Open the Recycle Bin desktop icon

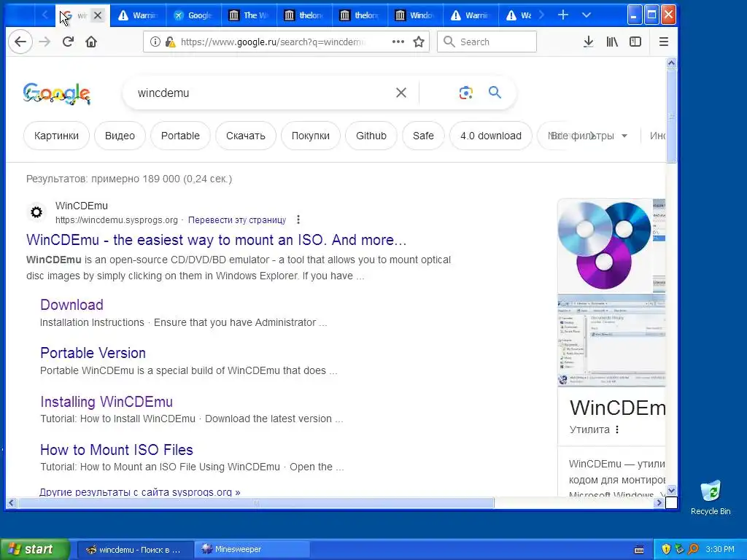click(x=711, y=497)
